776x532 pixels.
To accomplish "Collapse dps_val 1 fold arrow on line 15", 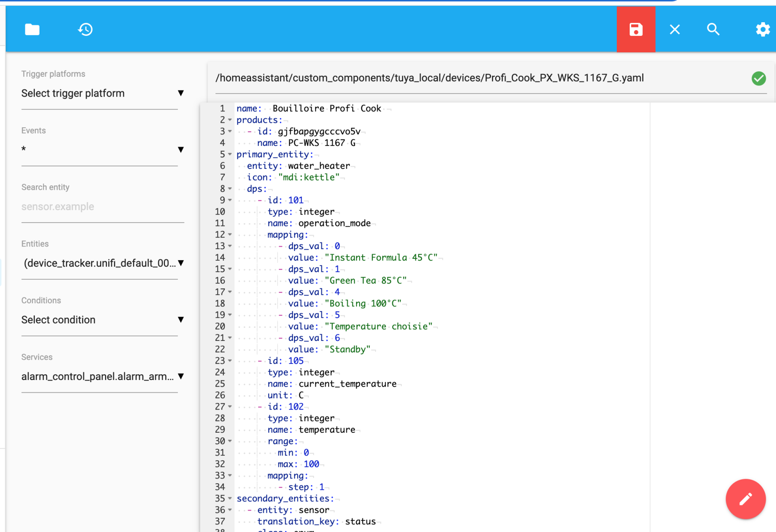I will 230,269.
